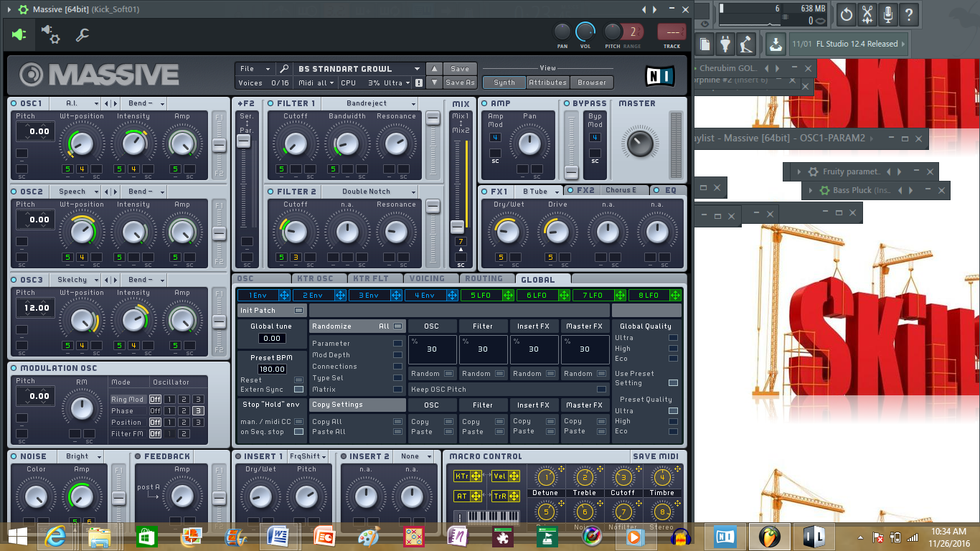Toggle Filter 2 on/off LED

(x=271, y=192)
